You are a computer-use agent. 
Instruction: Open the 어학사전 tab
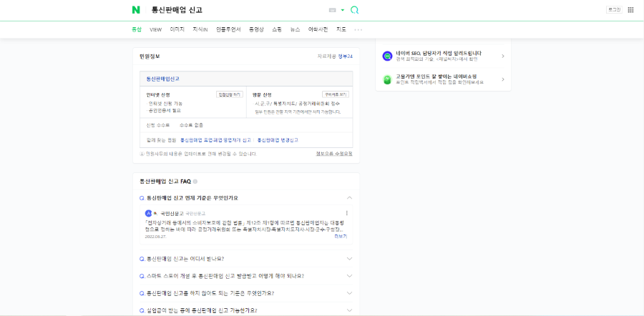tap(318, 29)
